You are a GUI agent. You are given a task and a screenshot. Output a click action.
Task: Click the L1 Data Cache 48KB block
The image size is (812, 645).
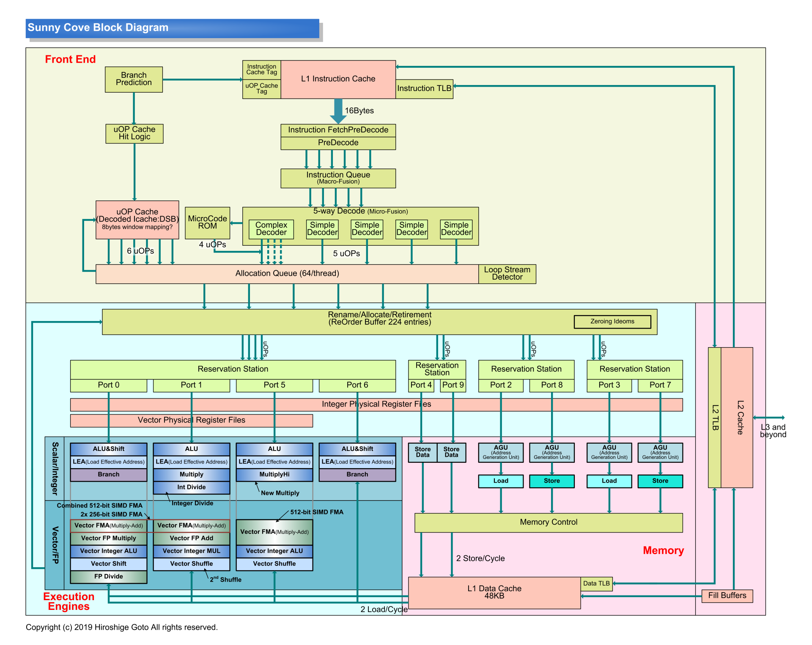pos(494,593)
